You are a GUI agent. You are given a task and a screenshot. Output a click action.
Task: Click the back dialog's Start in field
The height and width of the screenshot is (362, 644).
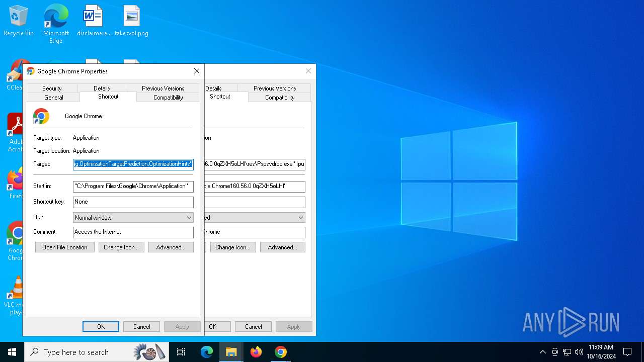[255, 186]
